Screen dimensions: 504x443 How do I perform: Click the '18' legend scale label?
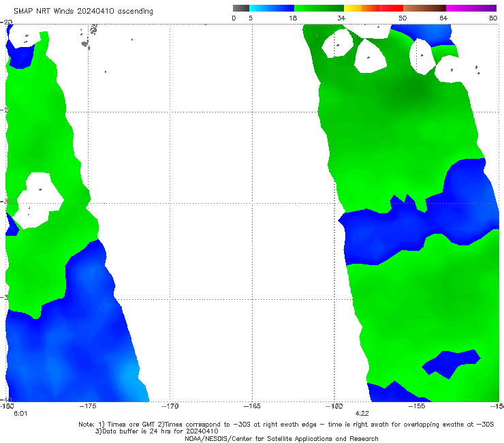(x=293, y=18)
